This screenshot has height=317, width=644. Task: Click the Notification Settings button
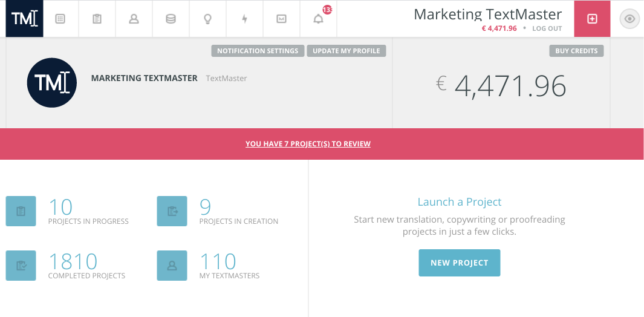click(258, 51)
